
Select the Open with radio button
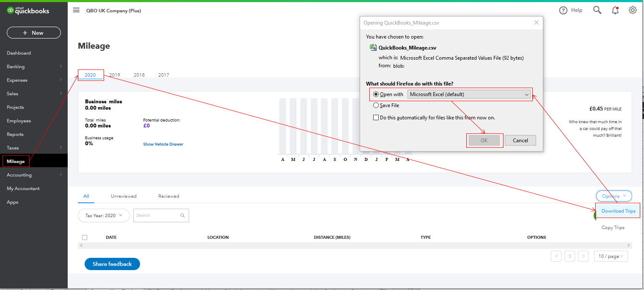376,94
